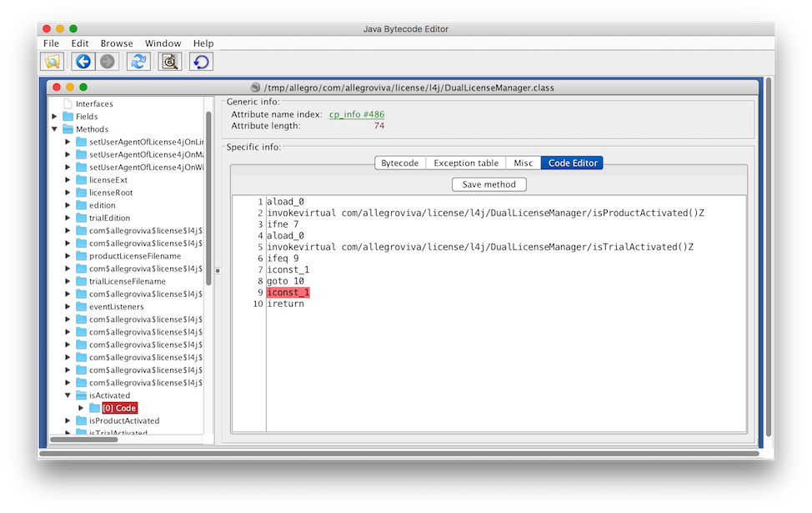The width and height of the screenshot is (812, 513).
Task: Select setUserAgentOfLicense4jOnLi tree row
Action: [x=146, y=142]
